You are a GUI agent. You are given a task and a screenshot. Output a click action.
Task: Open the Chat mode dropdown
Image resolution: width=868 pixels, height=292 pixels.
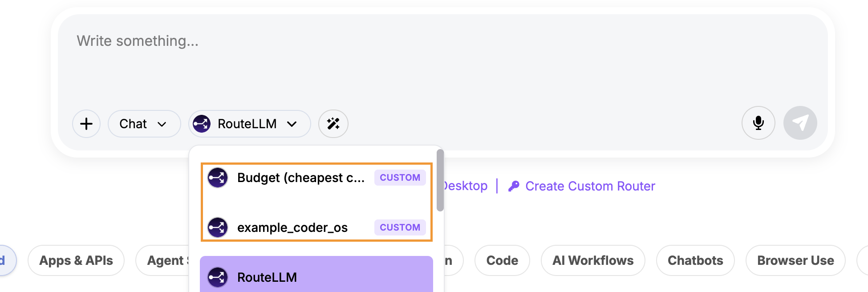144,124
